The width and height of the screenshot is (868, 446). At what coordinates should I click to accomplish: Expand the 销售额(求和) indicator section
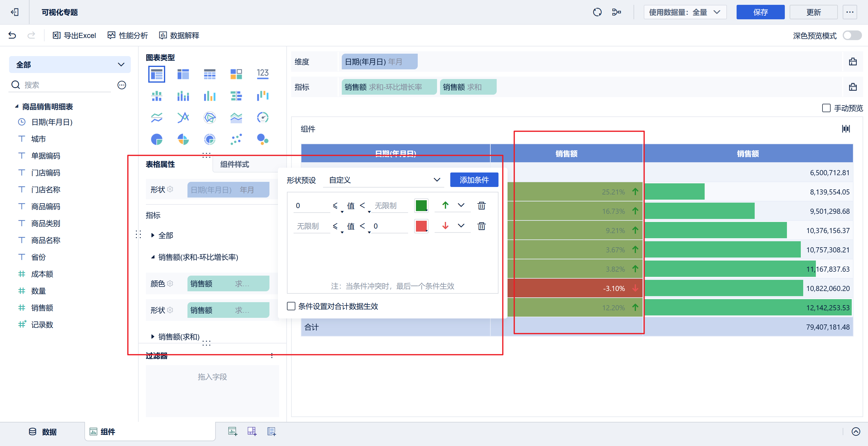[153, 337]
